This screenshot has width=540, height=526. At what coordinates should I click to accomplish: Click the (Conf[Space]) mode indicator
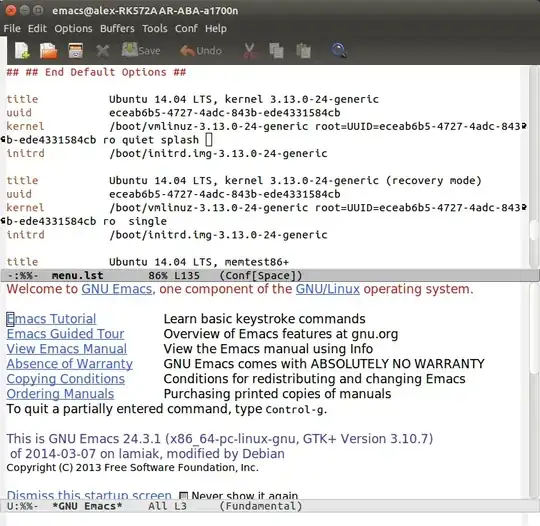click(261, 276)
